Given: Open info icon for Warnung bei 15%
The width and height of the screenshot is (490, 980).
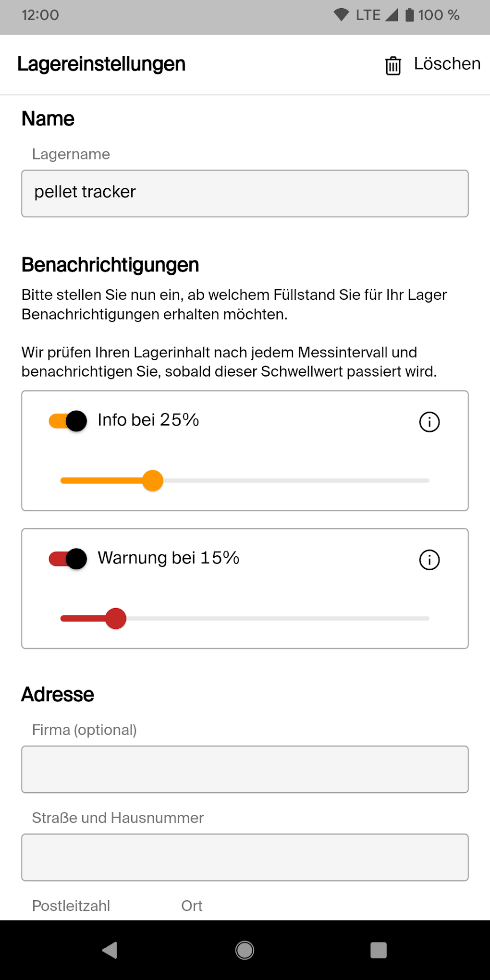Looking at the screenshot, I should click(x=429, y=560).
